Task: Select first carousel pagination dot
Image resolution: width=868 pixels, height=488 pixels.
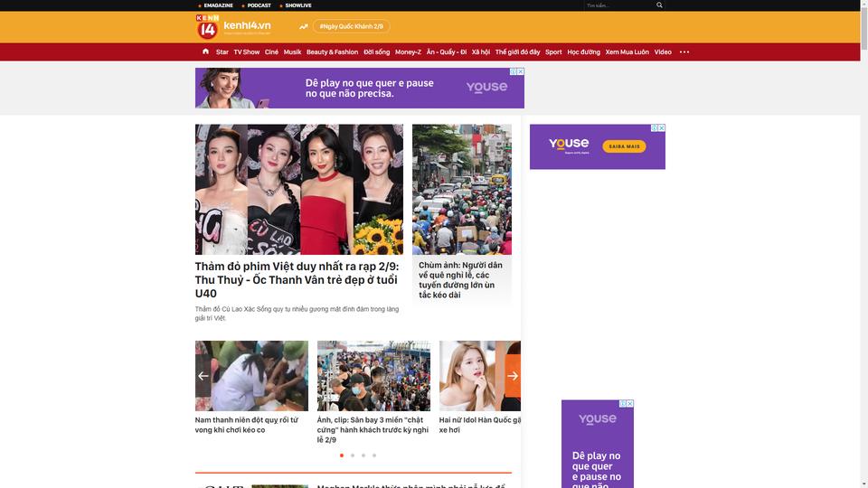Action: [342, 455]
